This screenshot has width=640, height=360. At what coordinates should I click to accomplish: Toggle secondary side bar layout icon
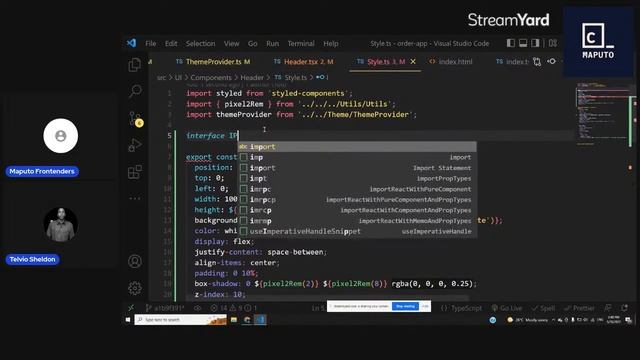click(x=535, y=43)
